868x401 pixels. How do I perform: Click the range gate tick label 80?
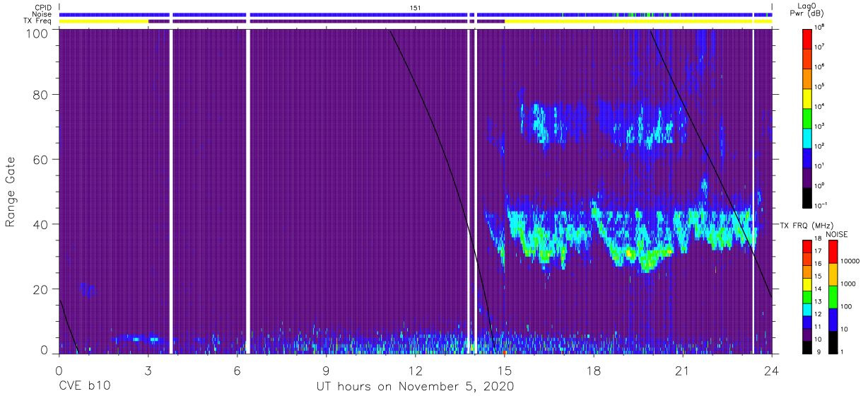tap(40, 95)
